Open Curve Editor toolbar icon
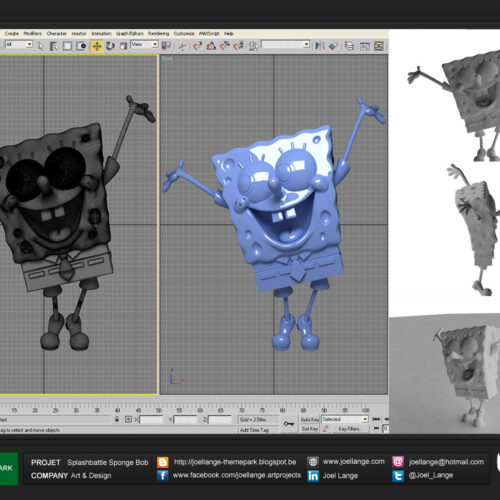 pyautogui.click(x=364, y=46)
